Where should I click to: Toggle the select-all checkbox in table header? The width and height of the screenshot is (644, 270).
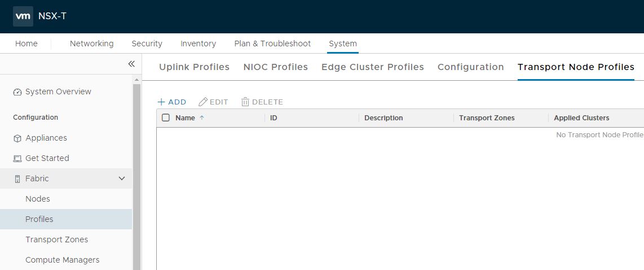coord(166,117)
